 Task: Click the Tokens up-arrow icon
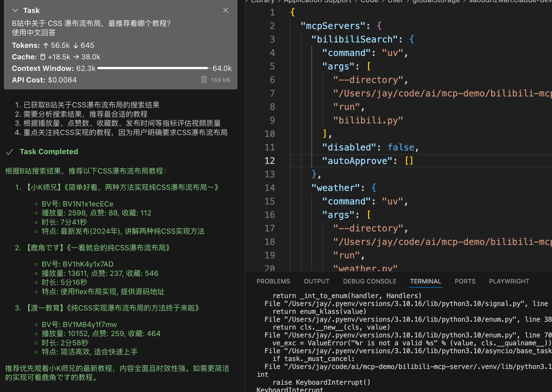click(x=46, y=45)
